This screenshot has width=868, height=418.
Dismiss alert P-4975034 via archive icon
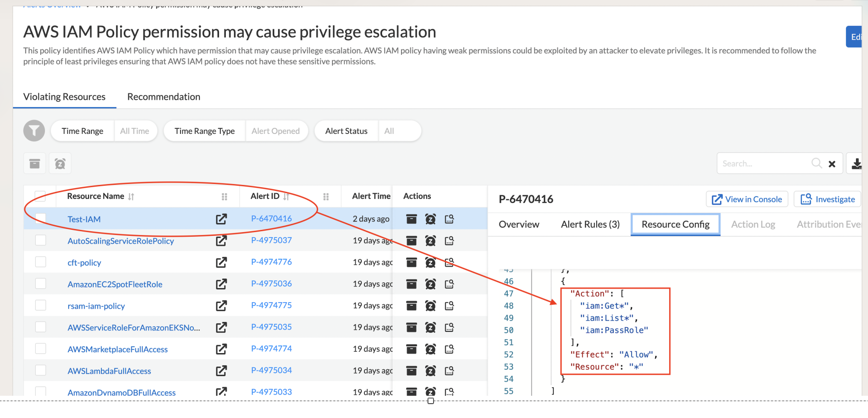pos(411,371)
